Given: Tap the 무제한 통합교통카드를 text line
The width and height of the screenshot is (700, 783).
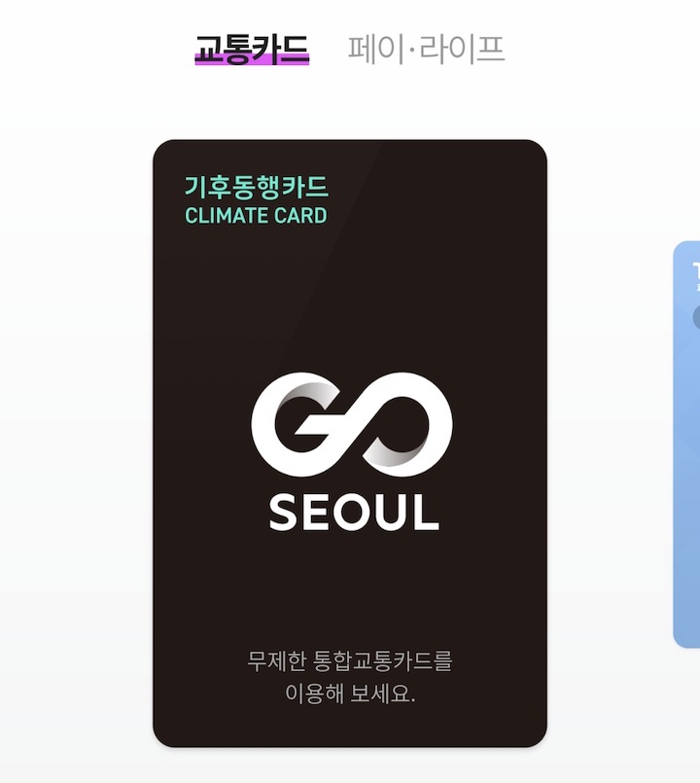Looking at the screenshot, I should click(x=350, y=661).
